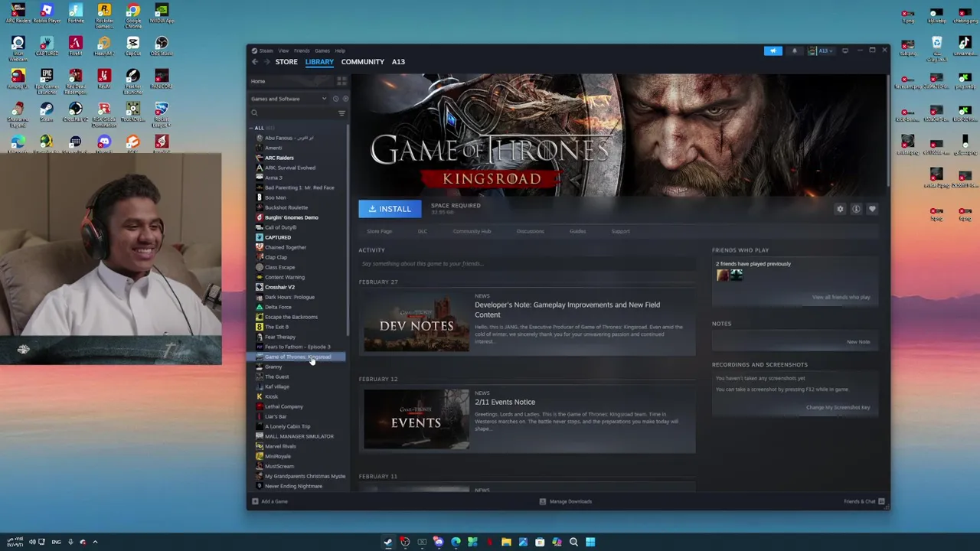
Task: Click Add a Game at bottom left
Action: pos(270,501)
